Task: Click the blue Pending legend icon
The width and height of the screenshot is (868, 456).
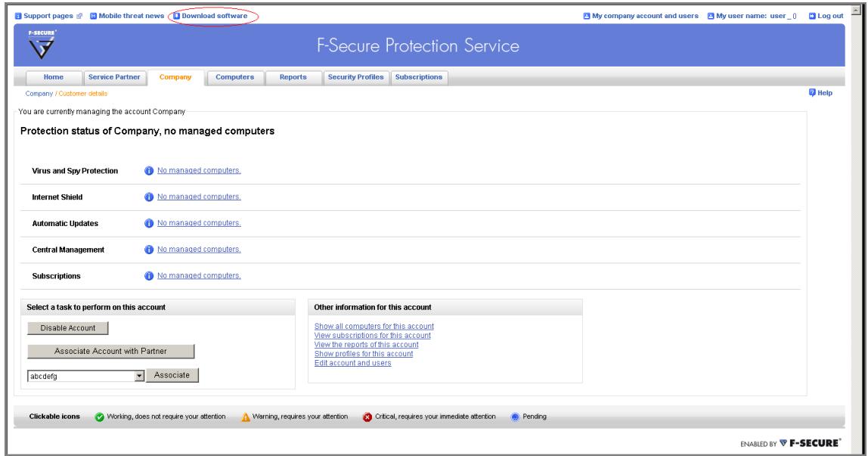Action: pos(516,417)
